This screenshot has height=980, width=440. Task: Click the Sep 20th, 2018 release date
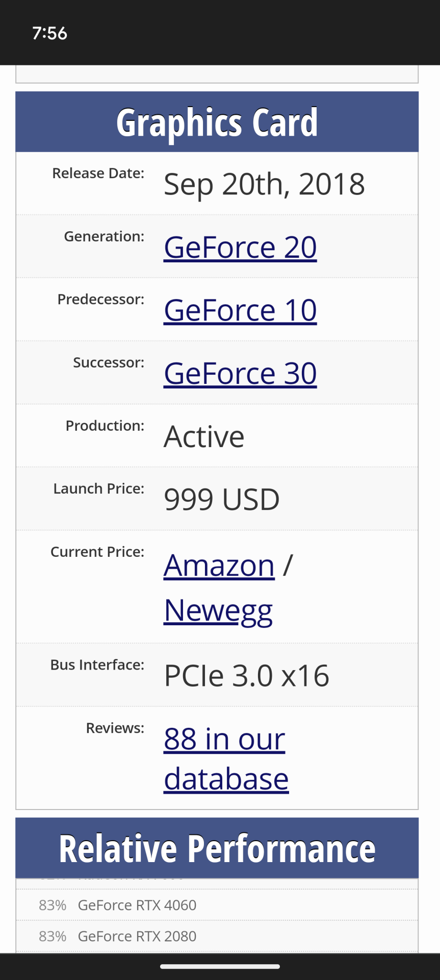(x=264, y=184)
